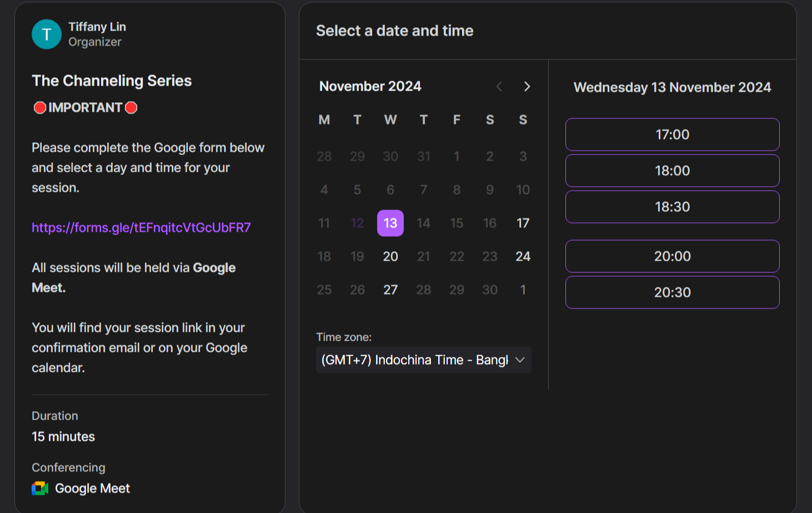
Task: Open the time zone dropdown
Action: 423,360
